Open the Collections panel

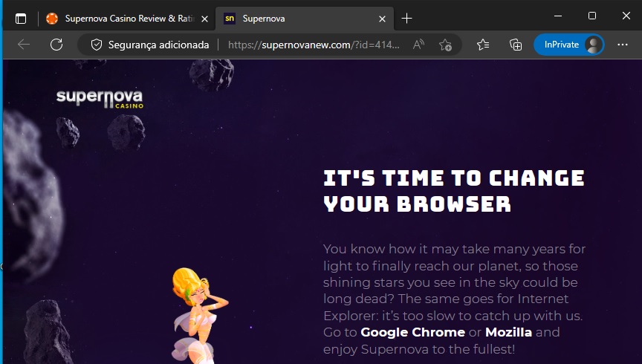(x=516, y=45)
